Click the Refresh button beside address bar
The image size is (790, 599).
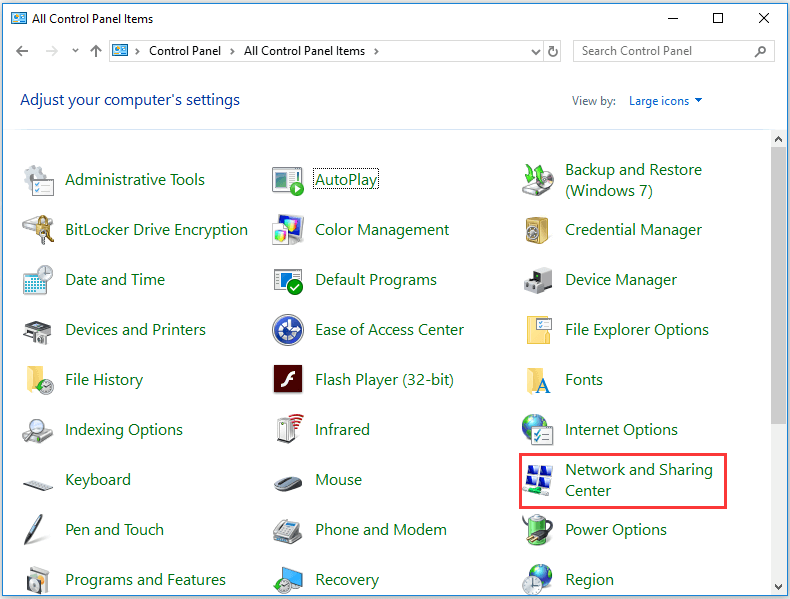pyautogui.click(x=553, y=51)
